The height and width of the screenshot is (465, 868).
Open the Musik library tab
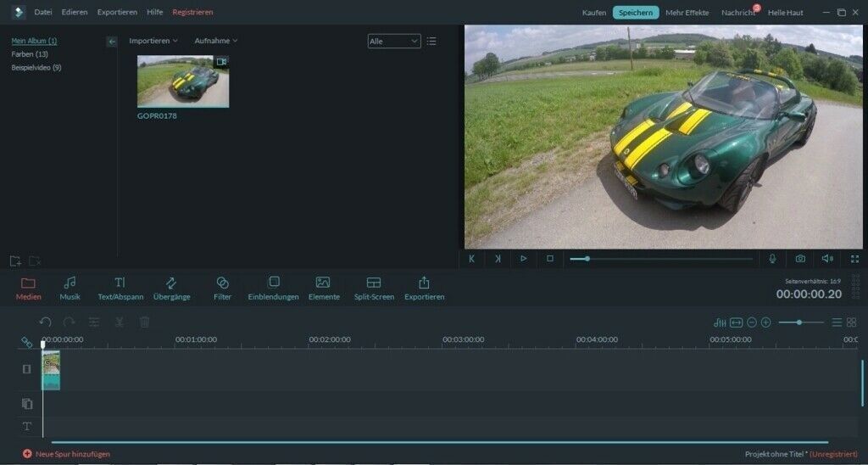coord(70,288)
